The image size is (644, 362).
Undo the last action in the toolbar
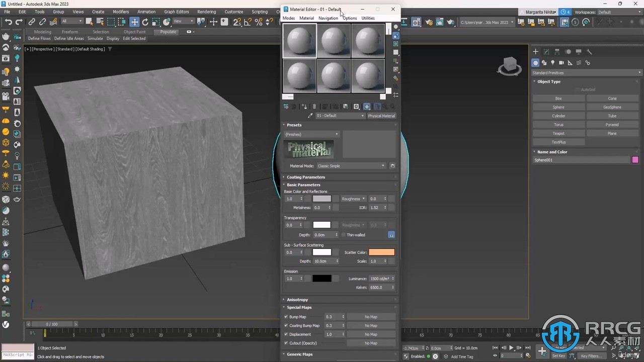(8, 22)
